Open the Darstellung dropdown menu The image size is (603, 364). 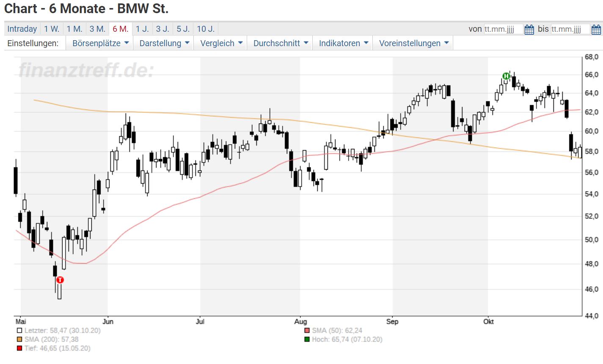tap(164, 43)
